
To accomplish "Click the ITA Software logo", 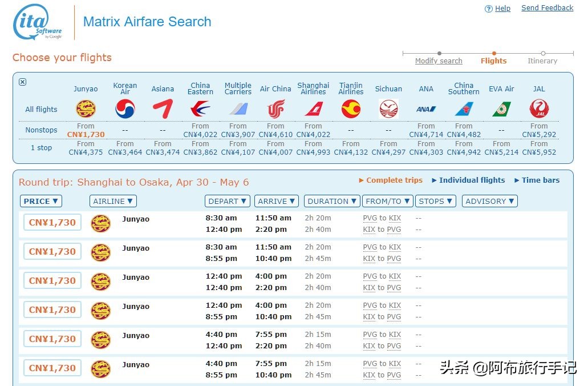I will pos(38,22).
